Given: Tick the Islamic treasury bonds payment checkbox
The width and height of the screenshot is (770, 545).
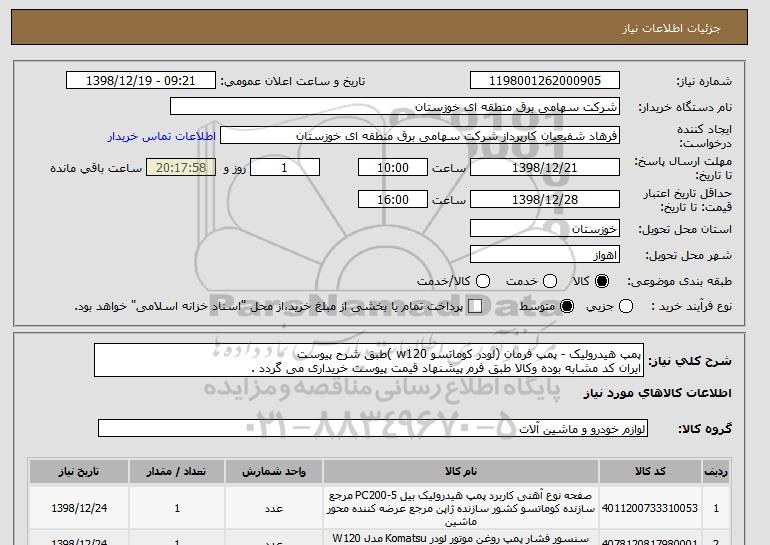Looking at the screenshot, I should [x=475, y=306].
